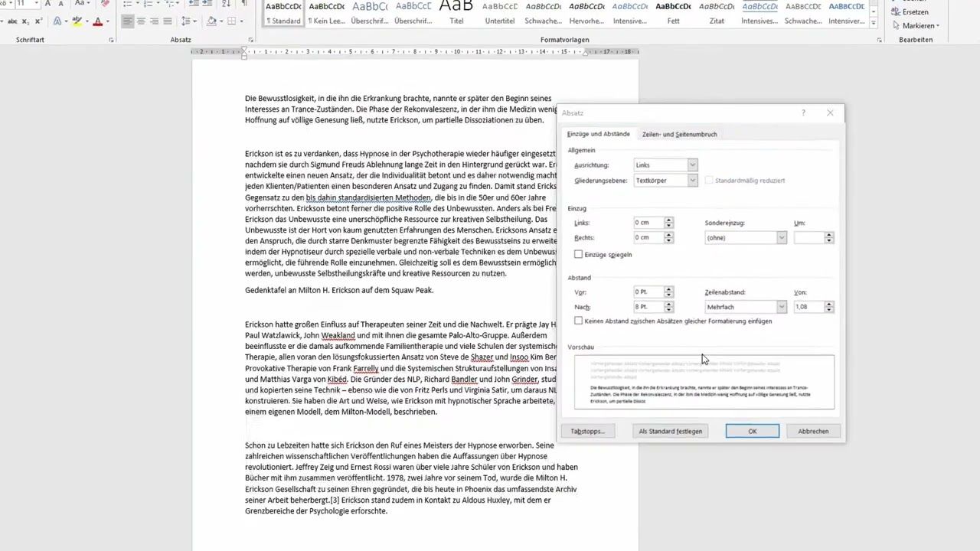Decrease Nach spacing with down arrow
Viewport: 980px width, 551px height.
[669, 310]
